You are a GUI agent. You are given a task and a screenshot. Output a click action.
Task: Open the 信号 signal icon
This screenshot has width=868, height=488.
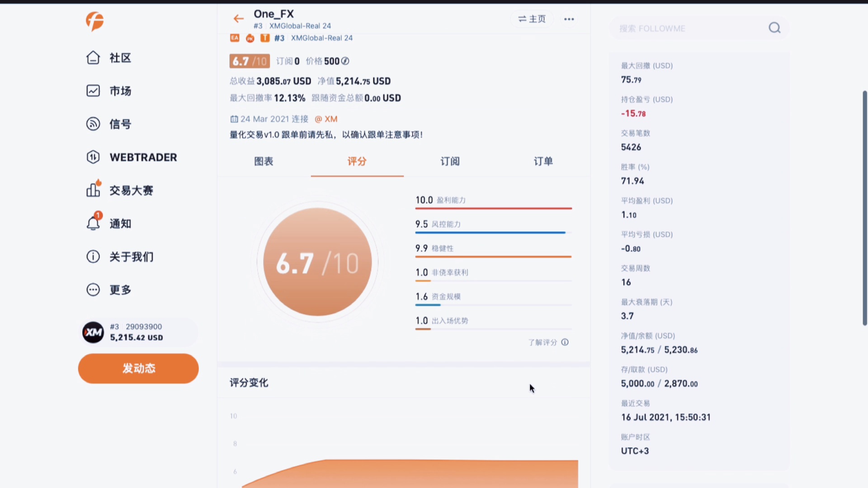[93, 124]
